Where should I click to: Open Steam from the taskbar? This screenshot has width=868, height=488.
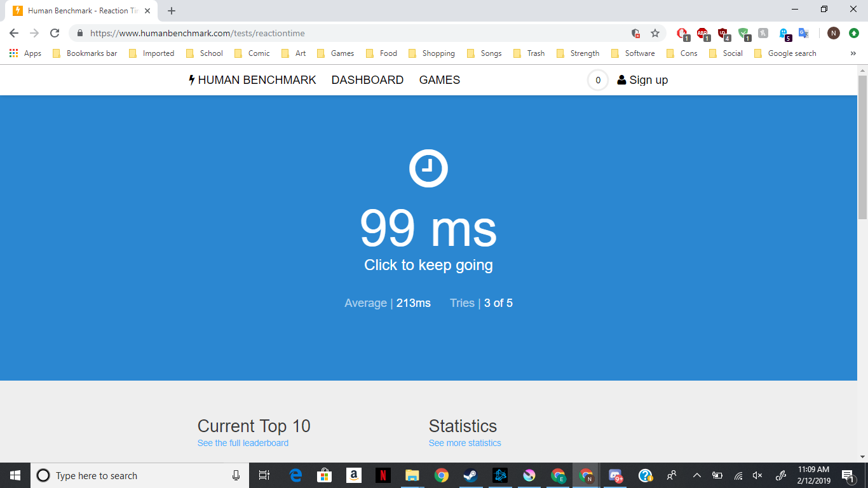point(471,475)
